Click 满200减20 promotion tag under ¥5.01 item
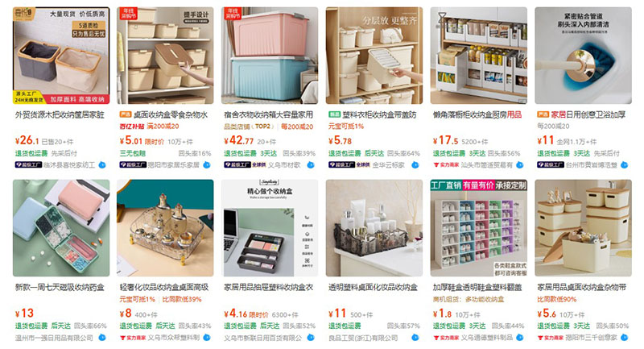The width and height of the screenshot is (644, 349). (163, 127)
